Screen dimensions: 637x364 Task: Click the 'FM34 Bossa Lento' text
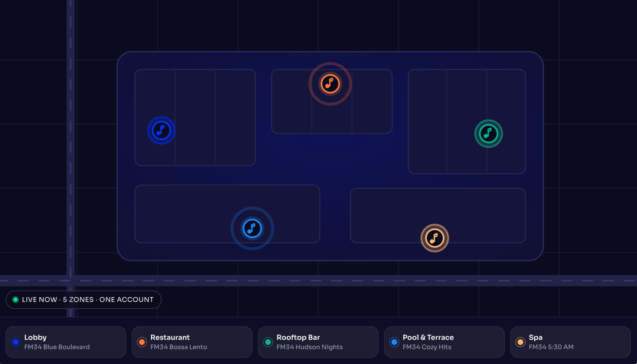click(179, 347)
